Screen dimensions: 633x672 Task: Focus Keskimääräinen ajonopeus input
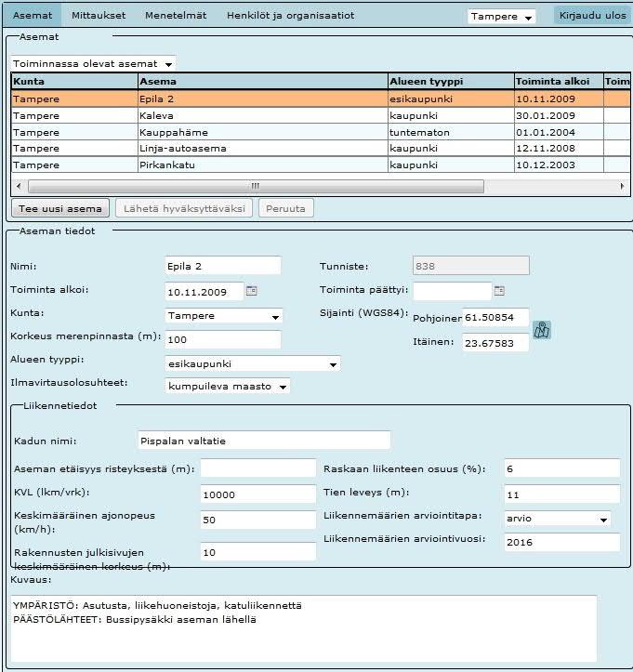pyautogui.click(x=258, y=520)
